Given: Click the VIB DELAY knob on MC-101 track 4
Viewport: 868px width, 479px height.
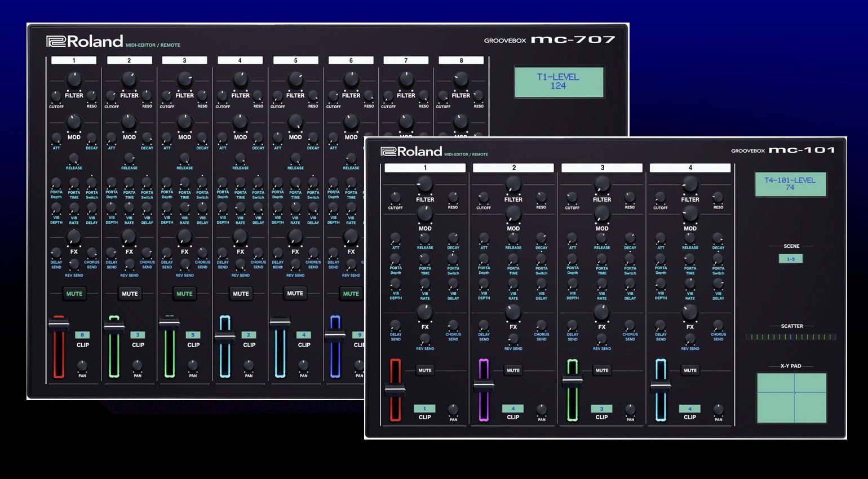Looking at the screenshot, I should tap(718, 284).
